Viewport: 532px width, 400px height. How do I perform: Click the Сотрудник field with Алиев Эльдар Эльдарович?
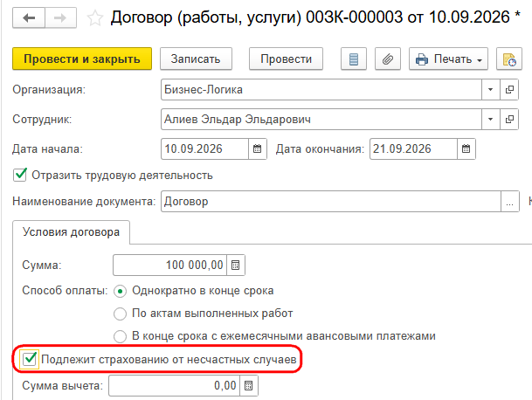pyautogui.click(x=321, y=119)
